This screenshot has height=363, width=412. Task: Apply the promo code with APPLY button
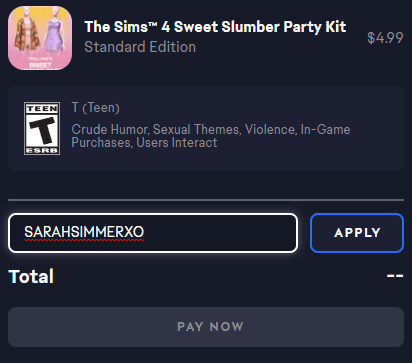tap(357, 233)
